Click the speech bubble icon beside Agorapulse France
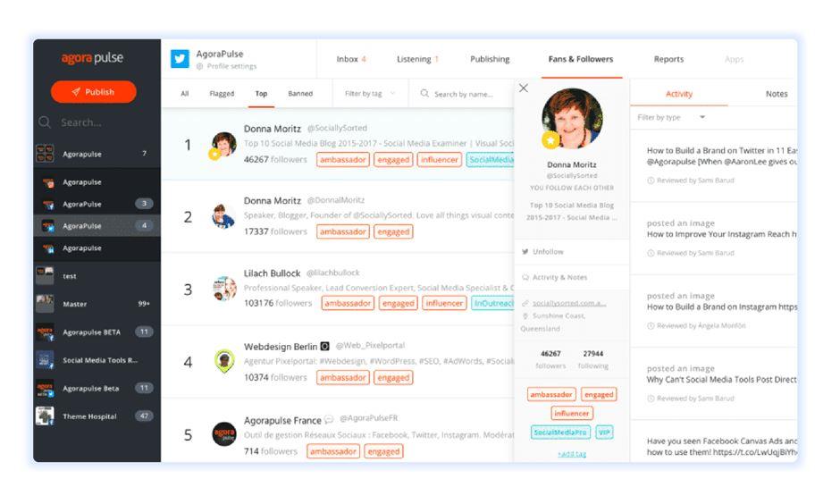 pos(329,419)
